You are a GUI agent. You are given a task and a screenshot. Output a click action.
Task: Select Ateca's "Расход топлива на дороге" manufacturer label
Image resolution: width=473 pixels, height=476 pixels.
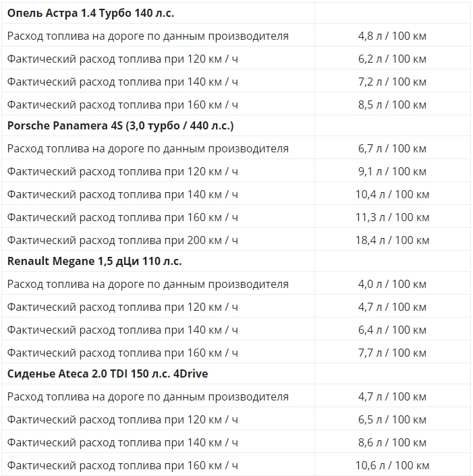[148, 396]
